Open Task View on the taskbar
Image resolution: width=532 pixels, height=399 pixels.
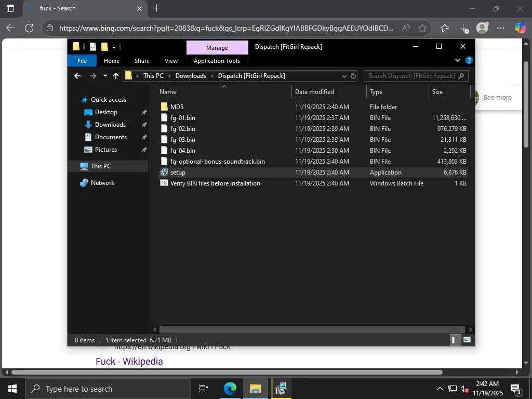[203, 389]
